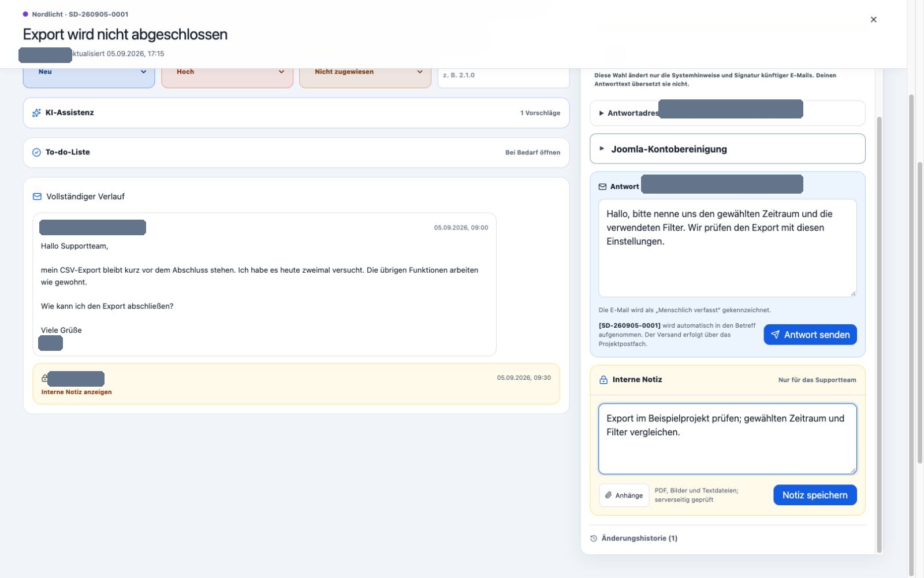The width and height of the screenshot is (924, 578).
Task: Click into the Interne Notiz text area
Action: click(x=728, y=439)
